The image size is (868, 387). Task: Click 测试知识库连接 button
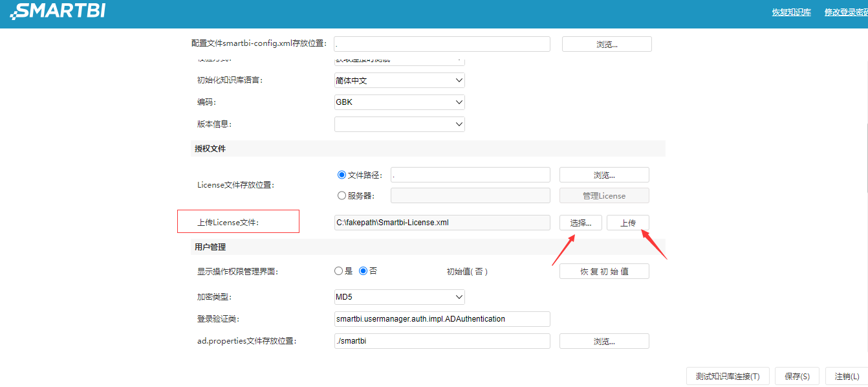(727, 375)
